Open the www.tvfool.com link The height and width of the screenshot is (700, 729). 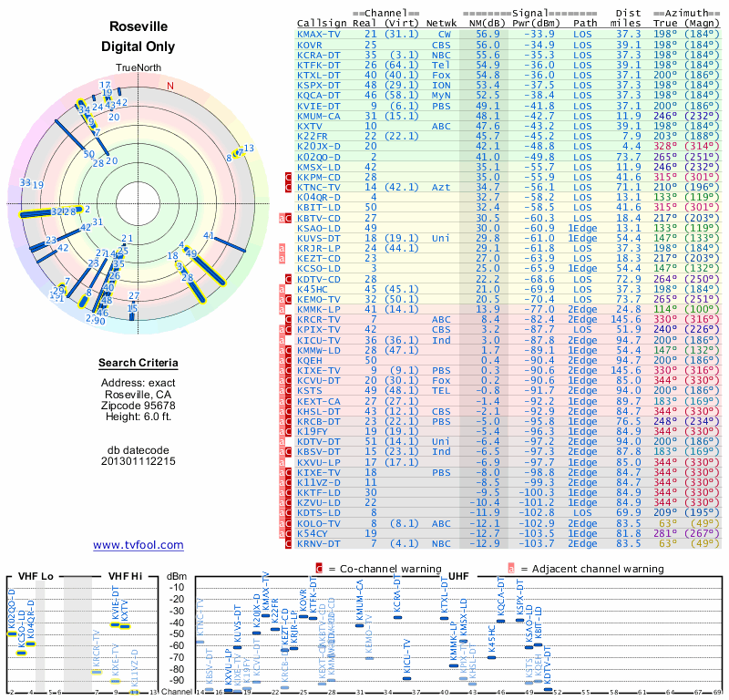coord(139,545)
